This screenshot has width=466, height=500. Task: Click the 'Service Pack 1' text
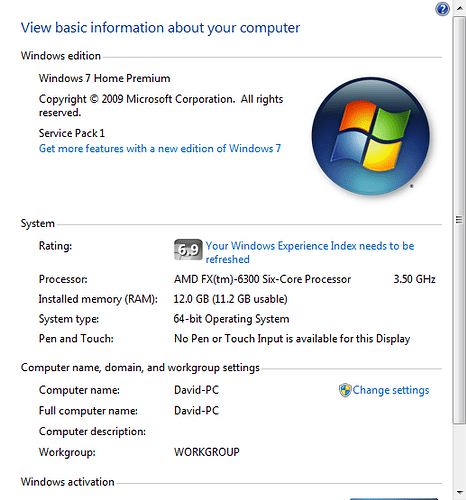click(x=72, y=133)
